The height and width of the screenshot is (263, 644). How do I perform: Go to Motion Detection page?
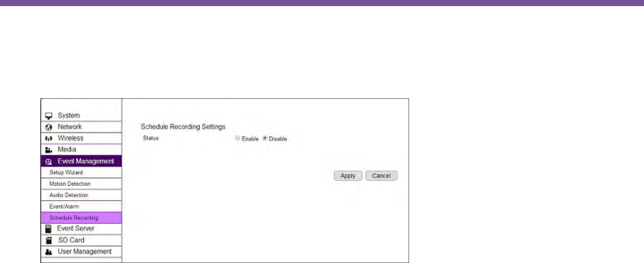(81, 184)
